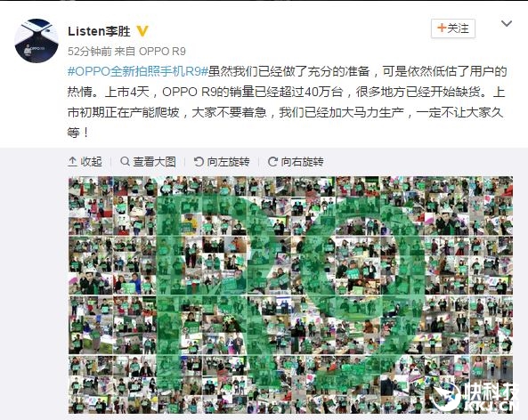
Task: Click the OPPO R9 source link
Action: coord(162,52)
